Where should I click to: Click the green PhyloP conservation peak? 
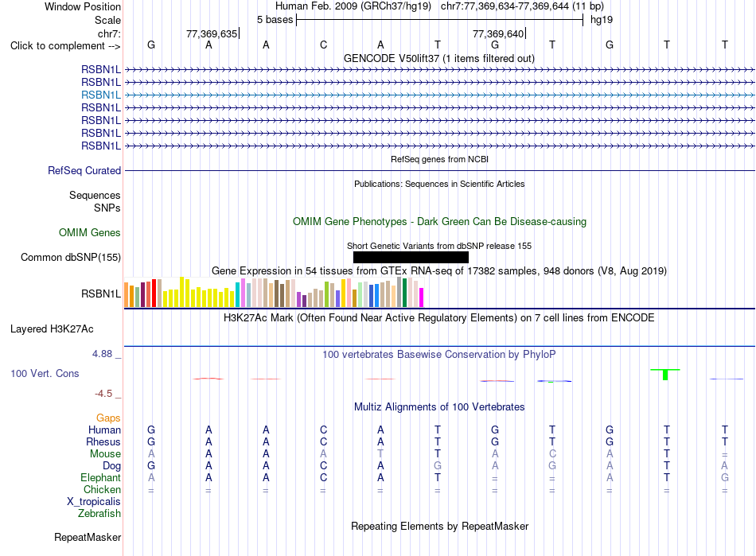pos(665,374)
